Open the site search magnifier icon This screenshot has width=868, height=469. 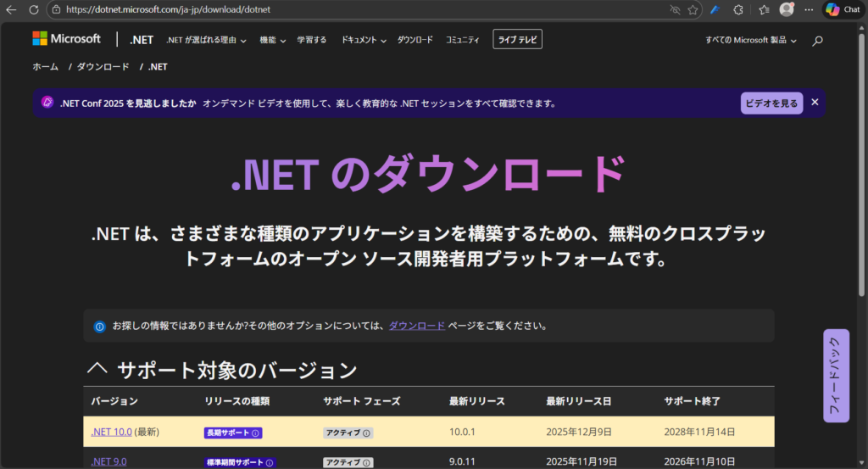(x=817, y=40)
